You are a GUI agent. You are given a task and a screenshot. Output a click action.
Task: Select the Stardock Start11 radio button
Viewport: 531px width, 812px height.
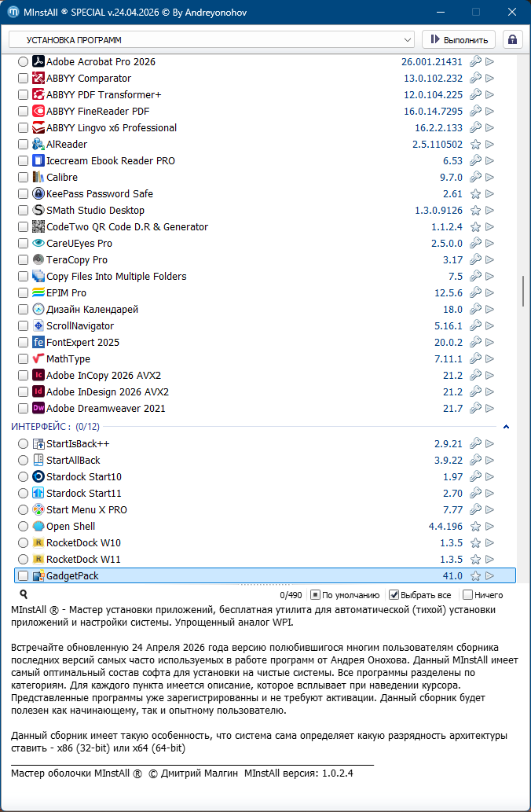[23, 494]
